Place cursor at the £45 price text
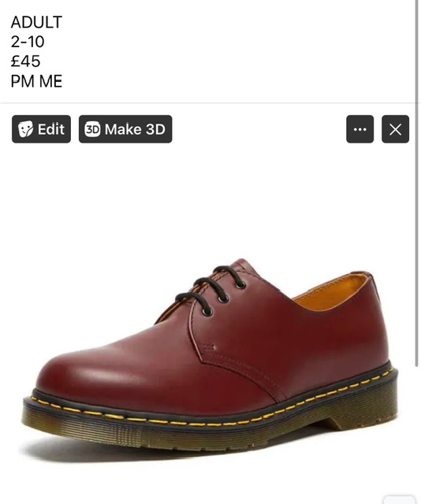This screenshot has height=504, width=421. (25, 61)
